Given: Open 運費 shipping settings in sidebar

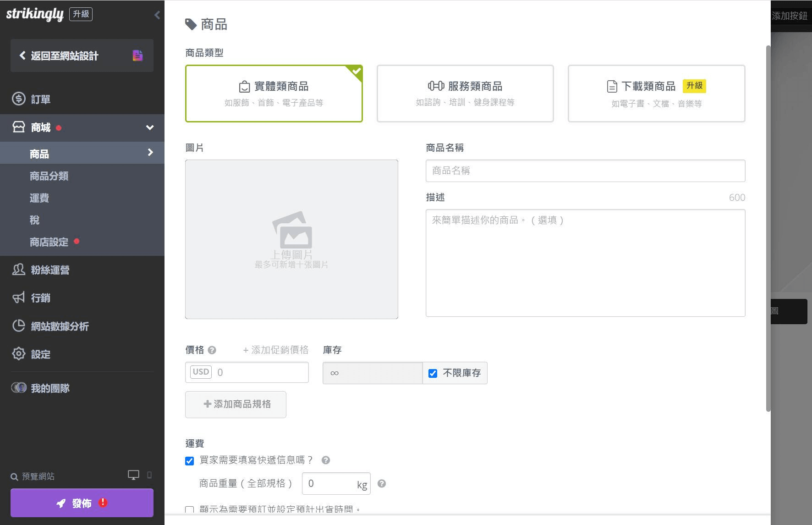Looking at the screenshot, I should click(x=39, y=198).
